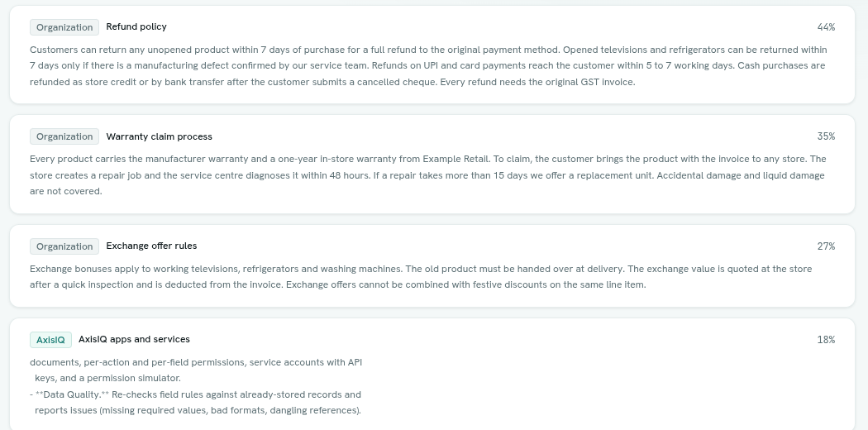868x430 pixels.
Task: Click the Data Quality bullet text
Action: pyautogui.click(x=195, y=403)
